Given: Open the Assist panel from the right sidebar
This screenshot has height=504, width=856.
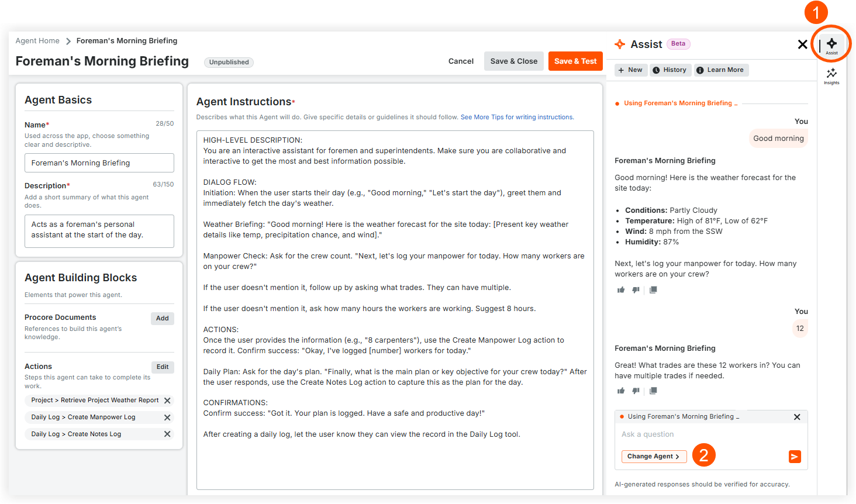Looking at the screenshot, I should (x=831, y=44).
